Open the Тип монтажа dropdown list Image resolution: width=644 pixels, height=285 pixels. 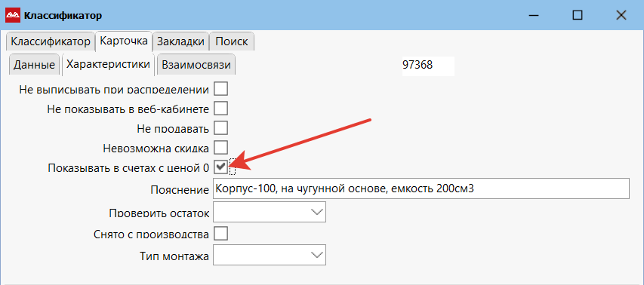270,255
